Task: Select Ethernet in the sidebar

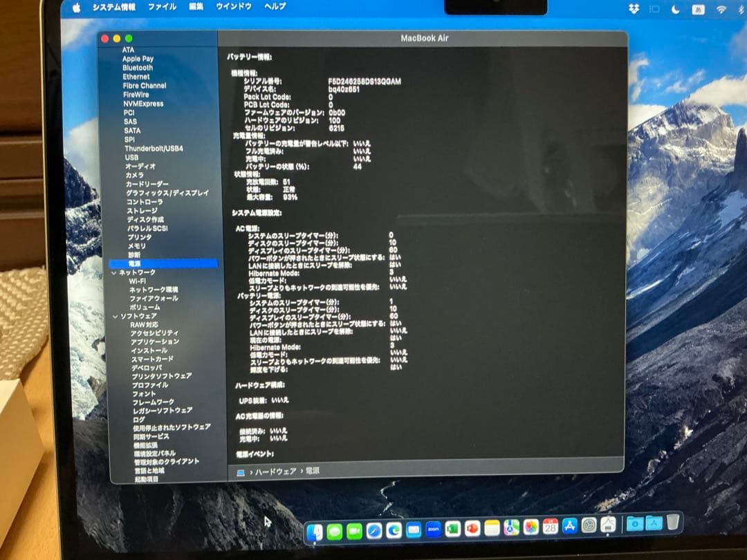Action: tap(136, 77)
